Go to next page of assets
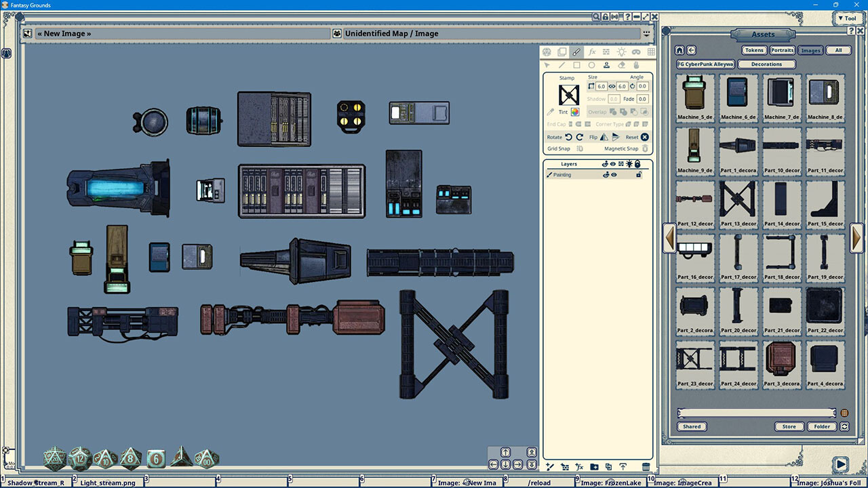Image resolution: width=868 pixels, height=488 pixels. tap(856, 237)
